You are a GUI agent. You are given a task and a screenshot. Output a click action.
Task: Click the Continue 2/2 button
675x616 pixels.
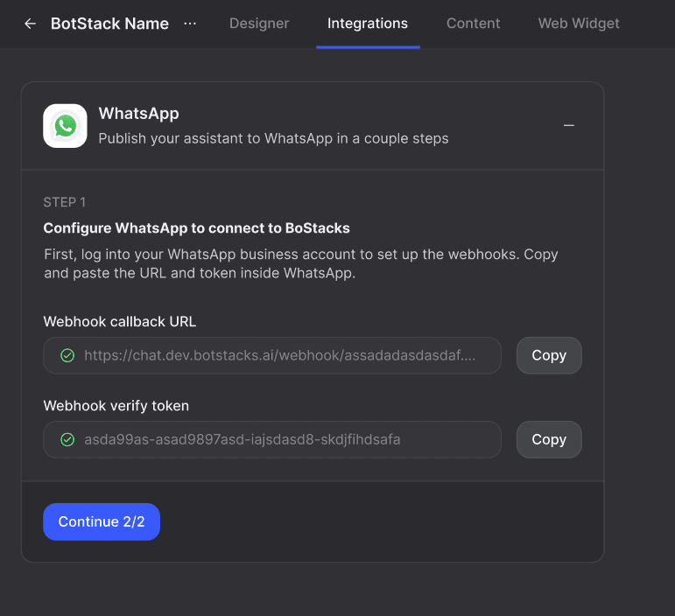coord(102,521)
